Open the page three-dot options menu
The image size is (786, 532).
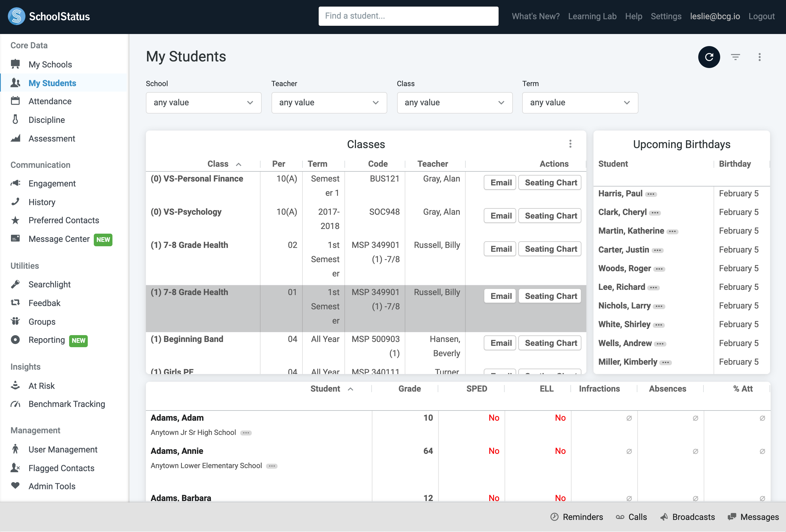pos(759,57)
